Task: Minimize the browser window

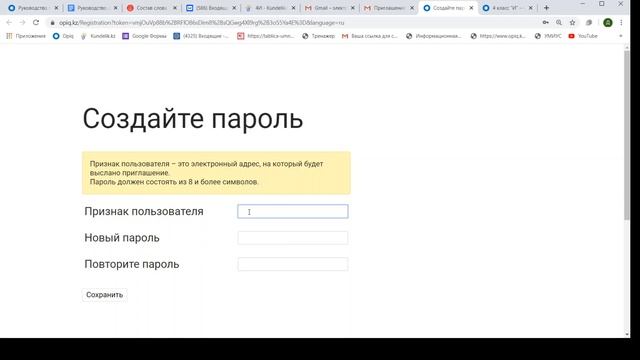Action: 583,4
